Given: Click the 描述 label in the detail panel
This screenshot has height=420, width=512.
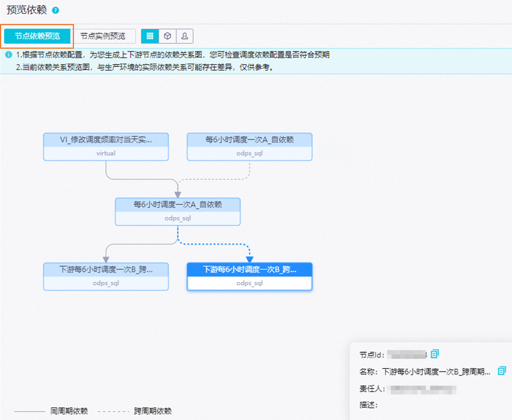Looking at the screenshot, I should 368,405.
